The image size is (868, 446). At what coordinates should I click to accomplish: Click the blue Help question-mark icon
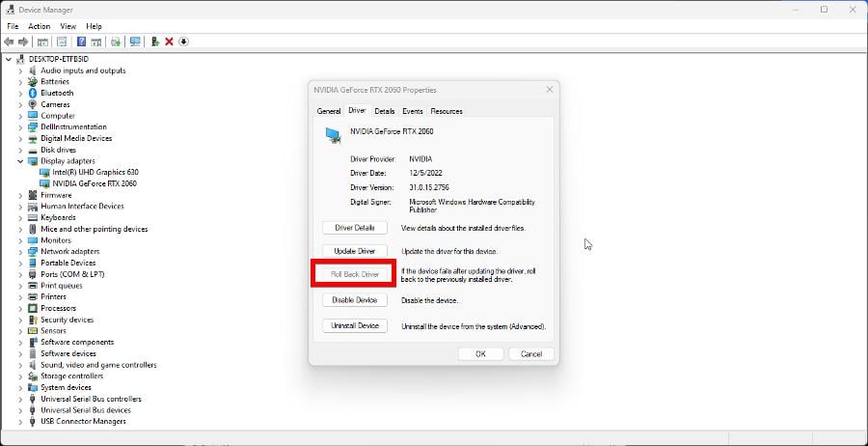81,42
